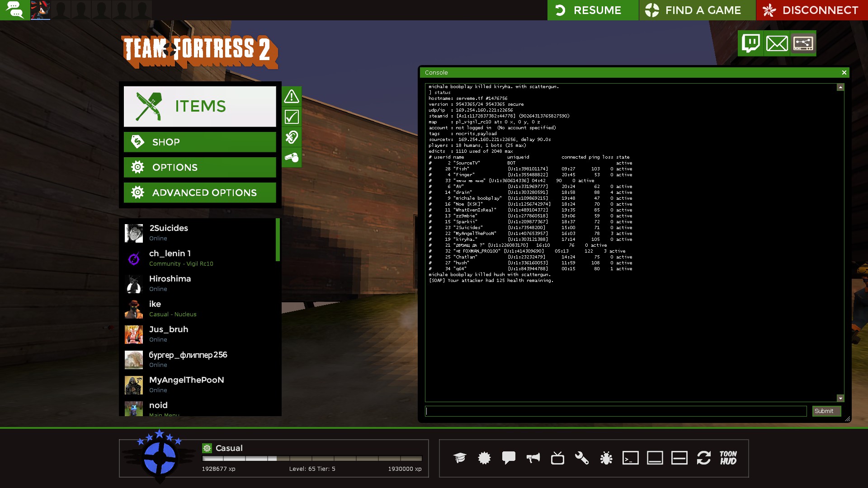This screenshot has height=488, width=868.
Task: Click console row for "michale boobplay"
Action: click(530, 198)
